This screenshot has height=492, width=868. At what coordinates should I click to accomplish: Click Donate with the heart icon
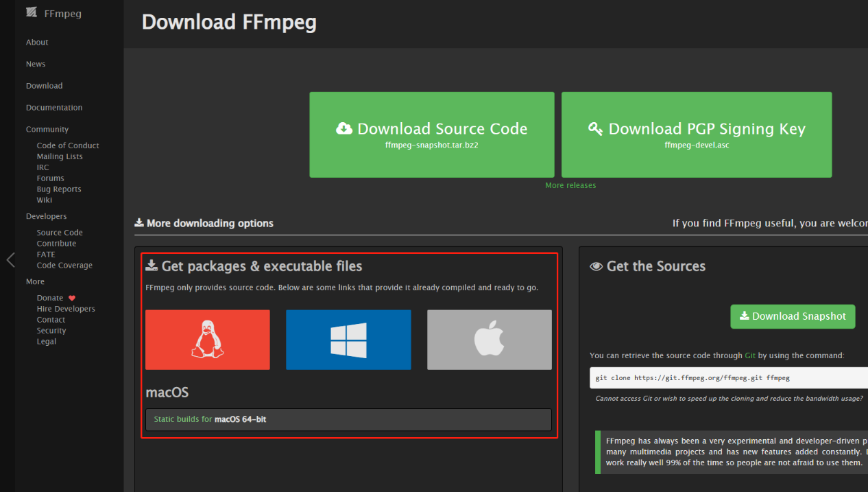pyautogui.click(x=50, y=298)
